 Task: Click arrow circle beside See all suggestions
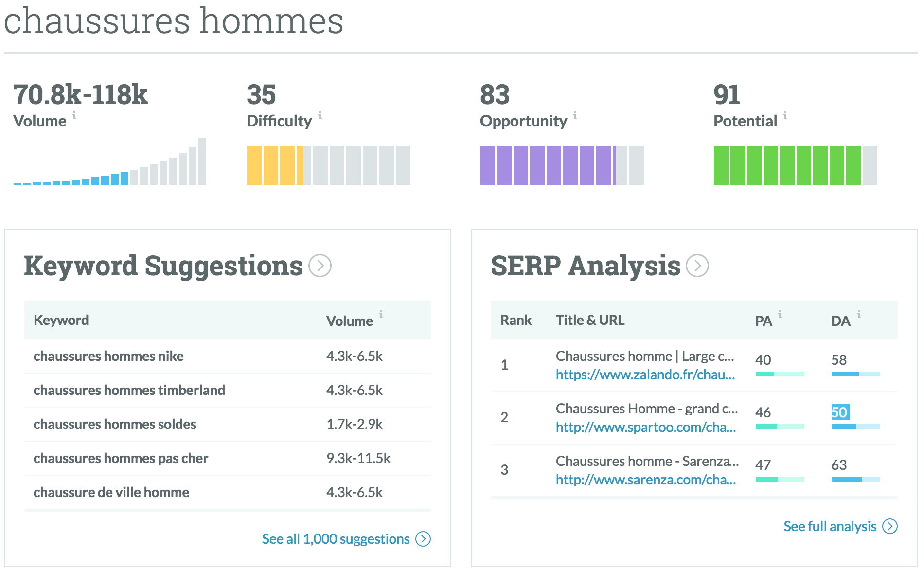point(423,539)
